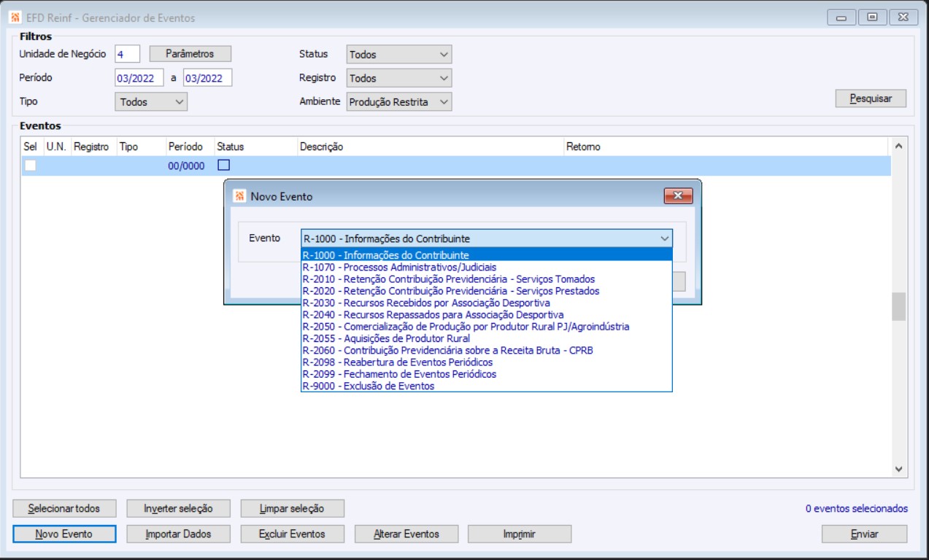This screenshot has width=929, height=560.
Task: Click the events list scrollbar up arrow
Action: (x=898, y=147)
